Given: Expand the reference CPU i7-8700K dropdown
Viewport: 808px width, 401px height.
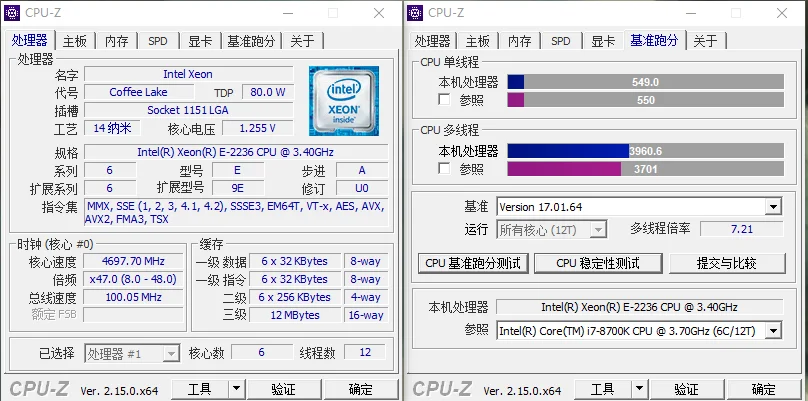Looking at the screenshot, I should pyautogui.click(x=772, y=331).
